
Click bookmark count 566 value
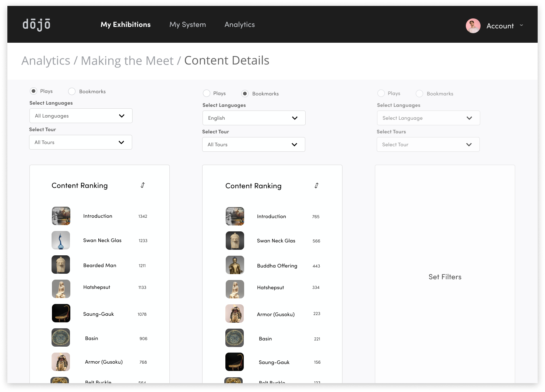(x=316, y=241)
